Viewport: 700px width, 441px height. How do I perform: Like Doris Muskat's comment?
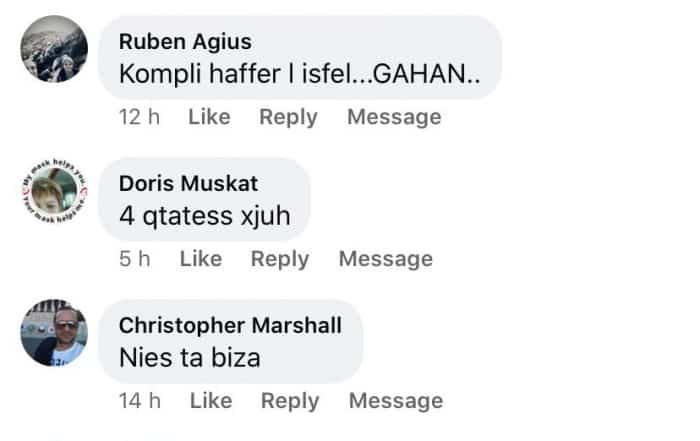point(201,259)
